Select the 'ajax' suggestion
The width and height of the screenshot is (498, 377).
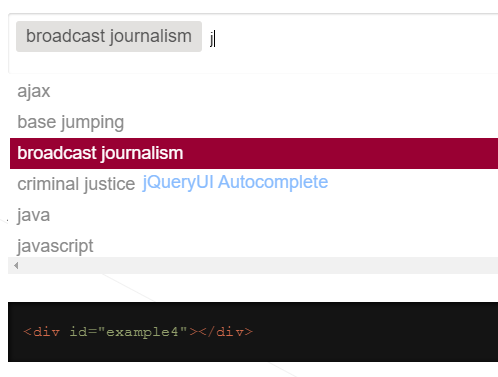tap(254, 91)
